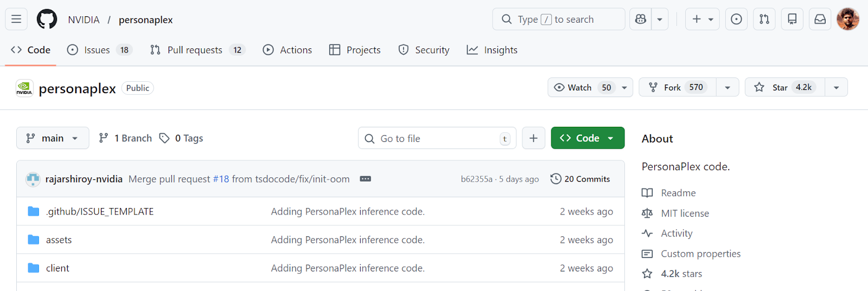Switch to the Code tab
The width and height of the screenshot is (868, 291).
(x=31, y=50)
